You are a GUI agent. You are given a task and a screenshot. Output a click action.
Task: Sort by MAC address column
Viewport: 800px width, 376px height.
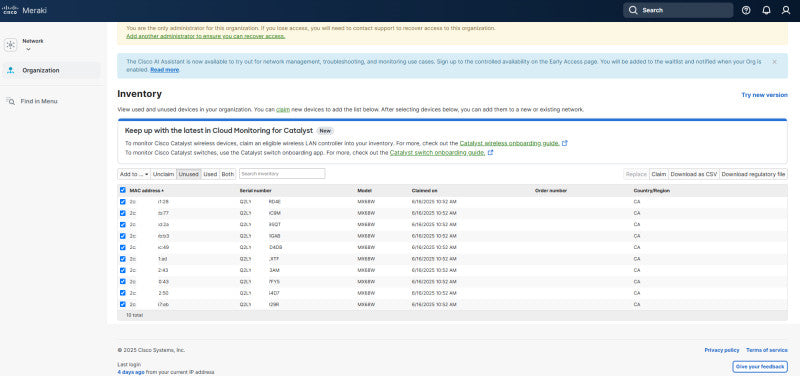tap(147, 190)
